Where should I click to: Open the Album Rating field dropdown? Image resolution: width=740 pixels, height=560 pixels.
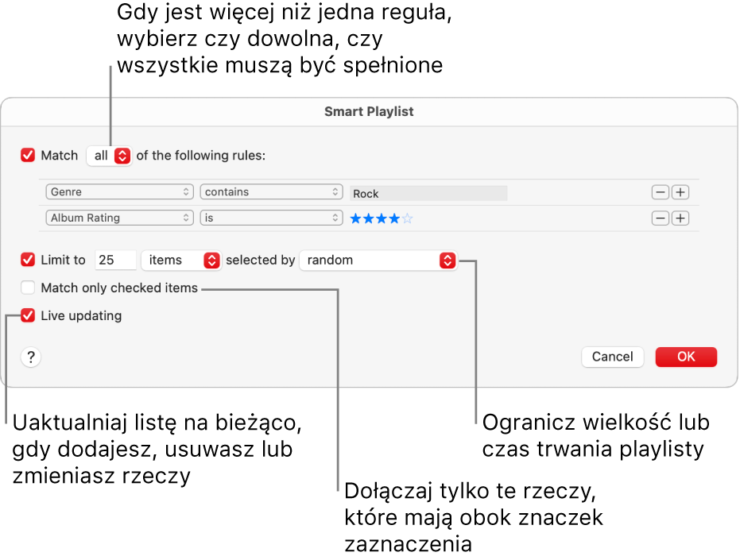(x=119, y=218)
